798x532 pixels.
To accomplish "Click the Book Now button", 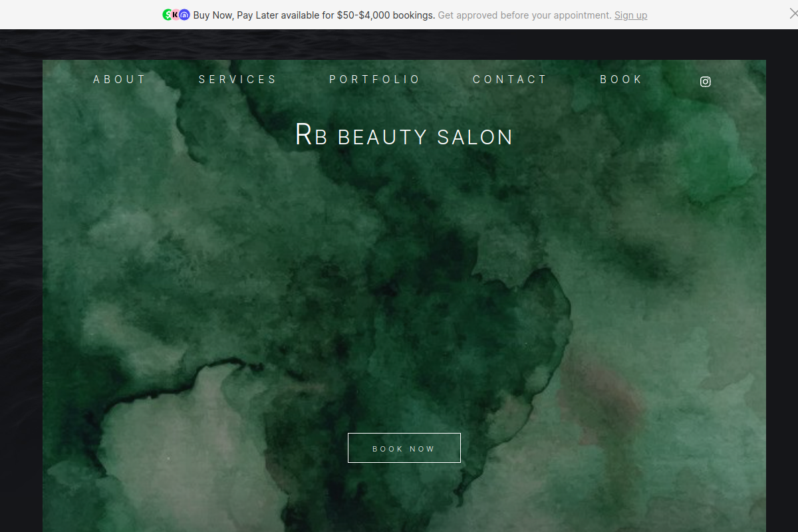I will click(x=404, y=448).
